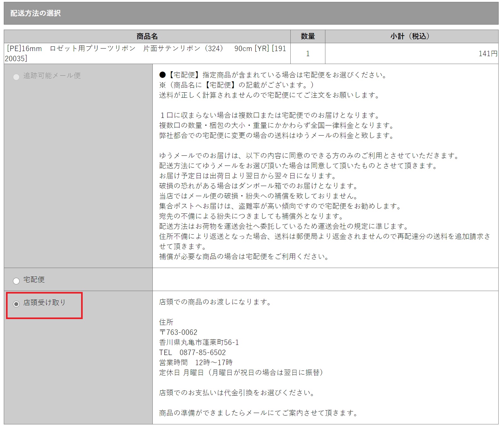Viewport: 504px width, 431px height.
Task: Click the 配送方法の選択 section header
Action: tap(36, 13)
